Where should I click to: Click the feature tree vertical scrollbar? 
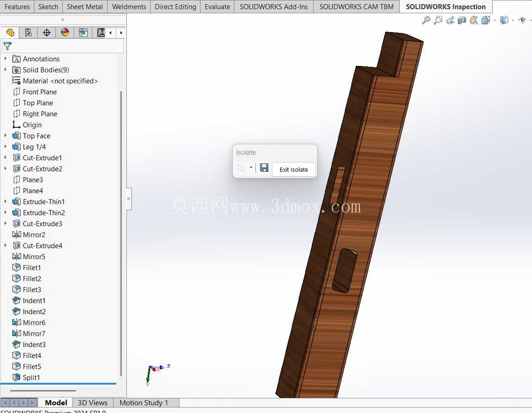pyautogui.click(x=121, y=234)
